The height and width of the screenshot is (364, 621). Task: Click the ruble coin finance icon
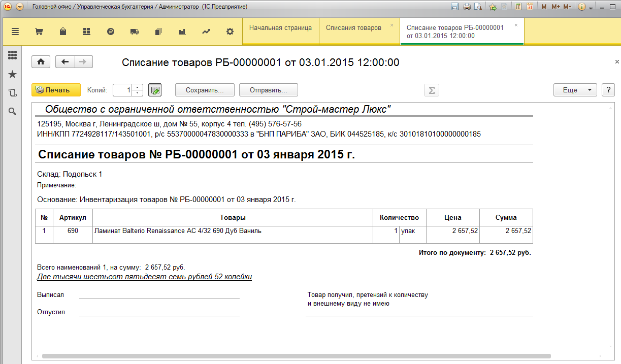(x=111, y=31)
